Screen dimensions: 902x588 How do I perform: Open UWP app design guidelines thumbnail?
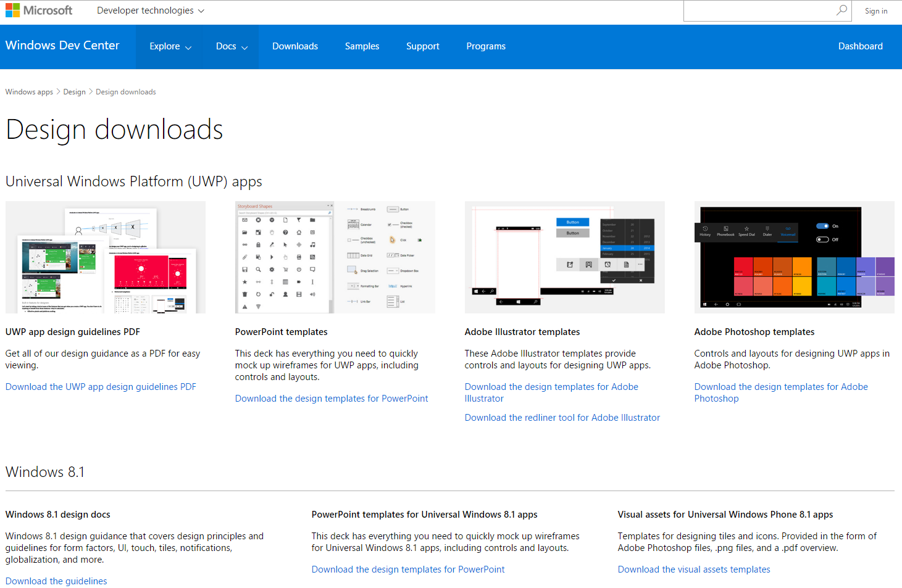coord(106,257)
